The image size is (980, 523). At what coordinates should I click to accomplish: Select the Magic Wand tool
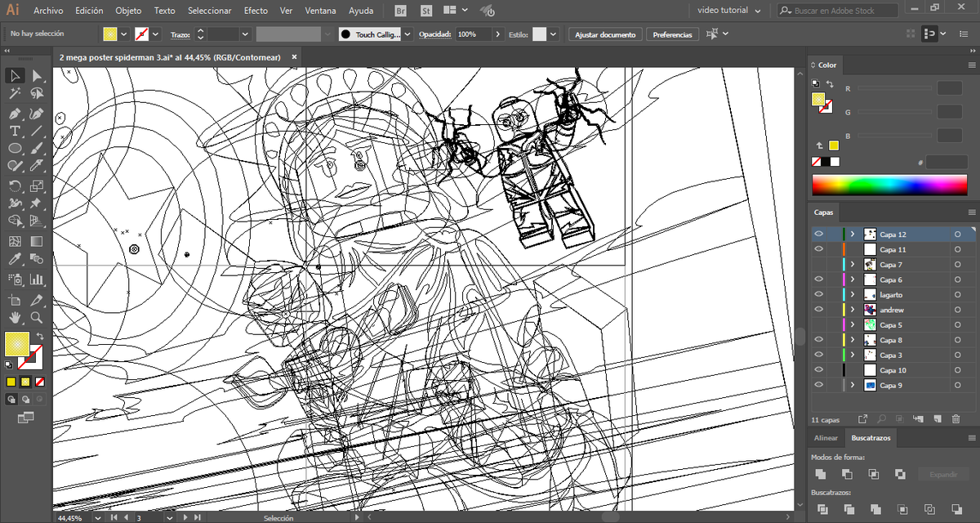click(15, 94)
